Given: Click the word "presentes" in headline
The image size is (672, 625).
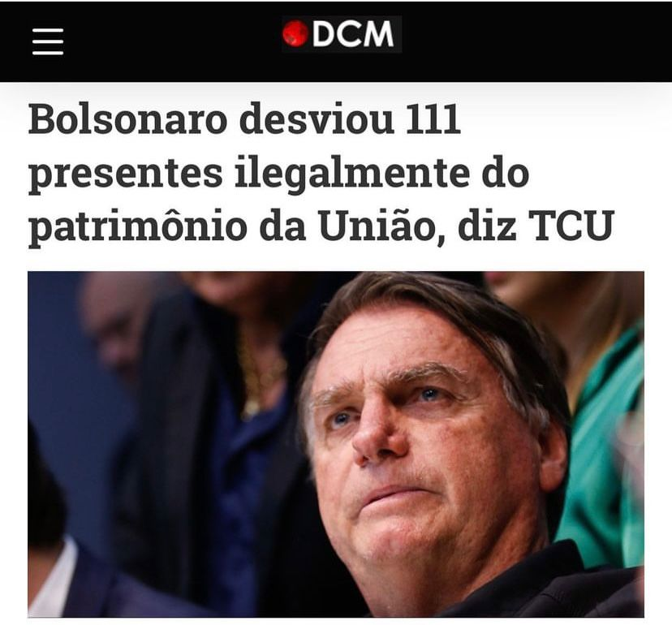Looking at the screenshot, I should tap(126, 176).
